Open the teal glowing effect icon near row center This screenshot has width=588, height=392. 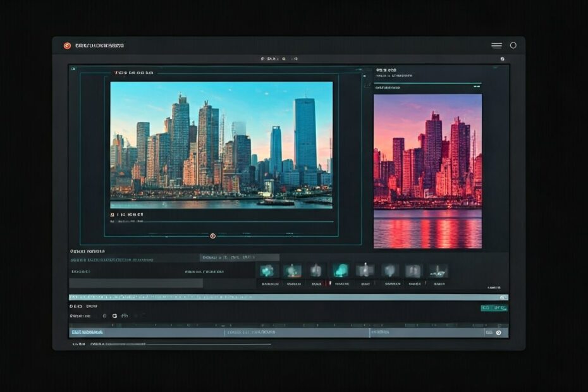click(x=340, y=270)
